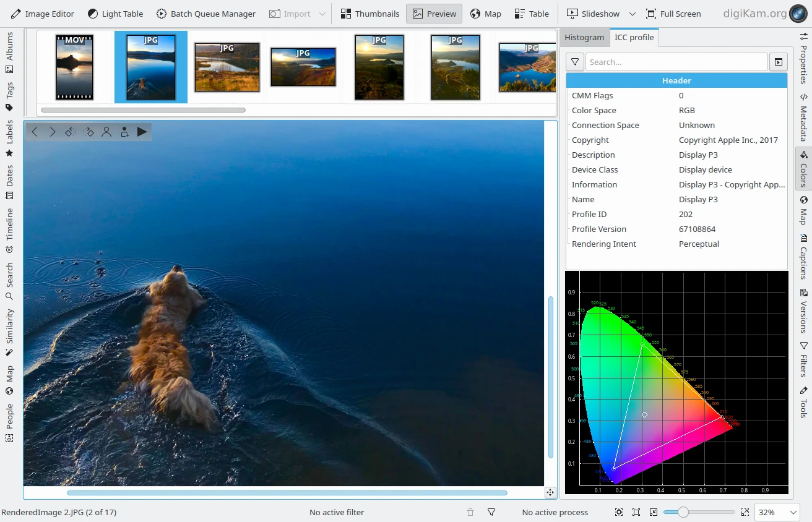Viewport: 812px width, 522px height.
Task: Open the Albums sidebar tab
Action: (x=9, y=53)
